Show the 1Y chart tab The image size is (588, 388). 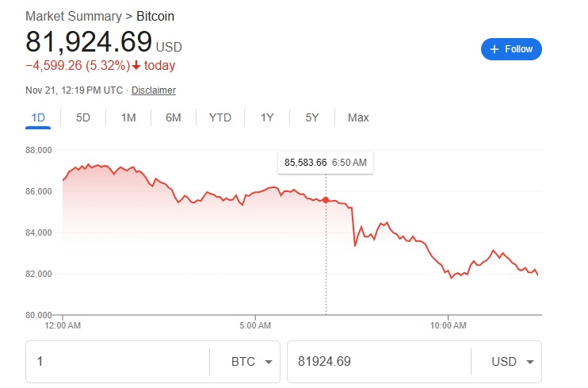click(267, 117)
